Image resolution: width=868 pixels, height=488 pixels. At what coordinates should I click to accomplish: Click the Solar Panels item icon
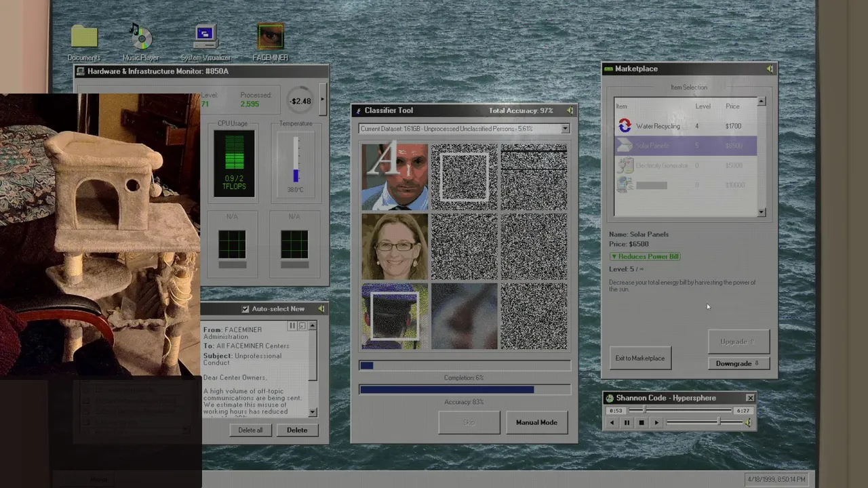[625, 146]
